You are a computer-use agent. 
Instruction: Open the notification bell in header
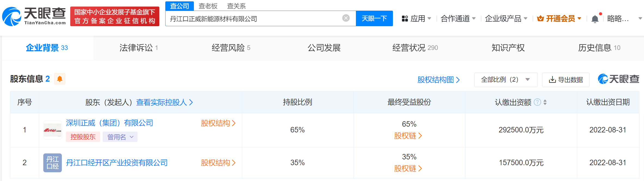pyautogui.click(x=595, y=19)
